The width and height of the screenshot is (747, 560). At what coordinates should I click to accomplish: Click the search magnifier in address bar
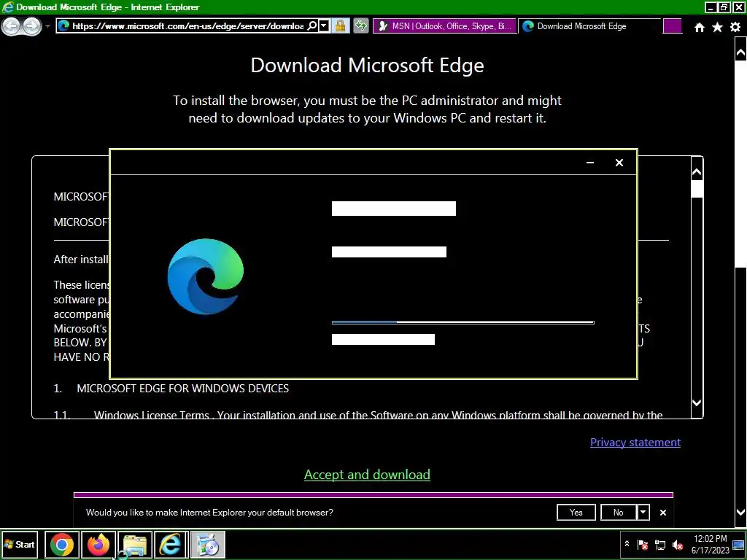[312, 26]
